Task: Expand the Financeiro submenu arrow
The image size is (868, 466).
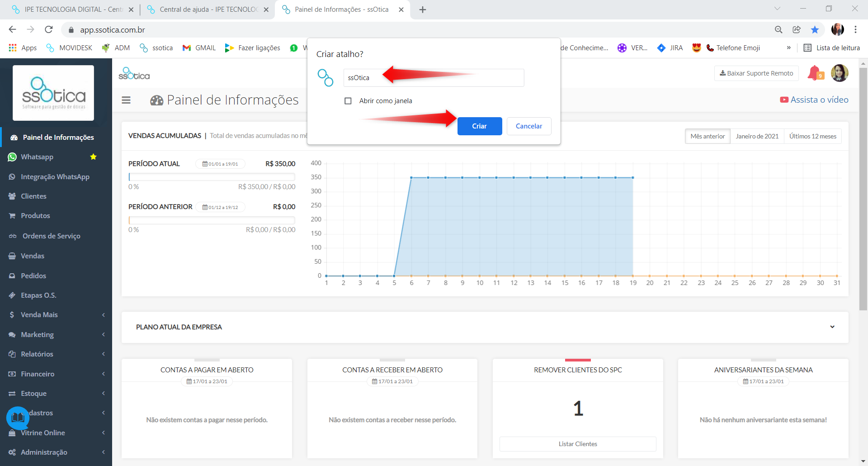Action: pos(104,374)
